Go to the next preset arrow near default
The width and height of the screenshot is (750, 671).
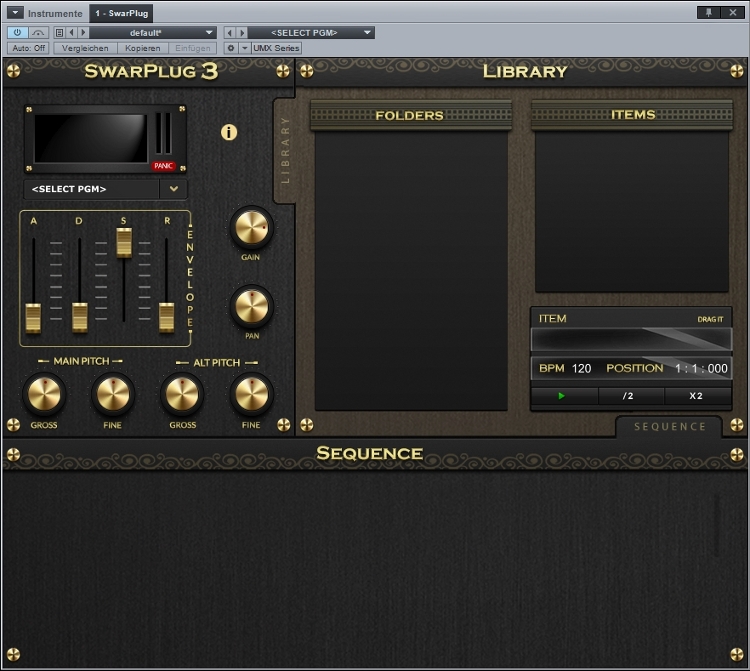pos(83,33)
